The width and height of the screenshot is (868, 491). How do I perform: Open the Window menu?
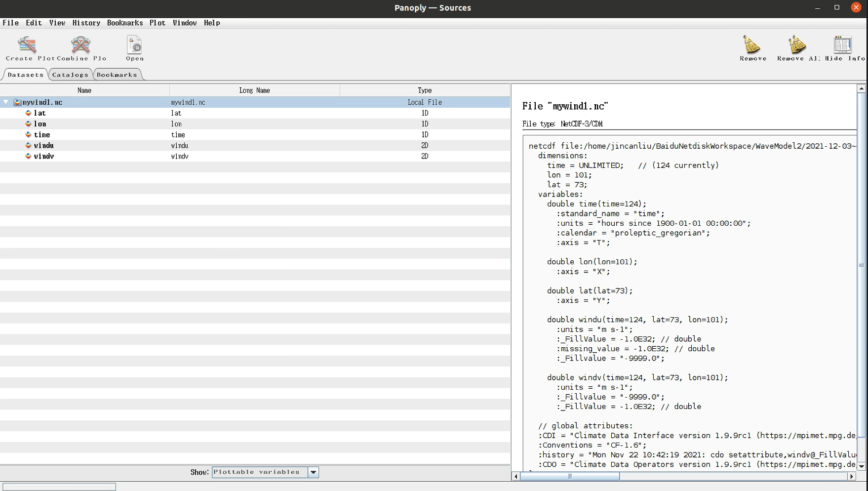coord(185,23)
